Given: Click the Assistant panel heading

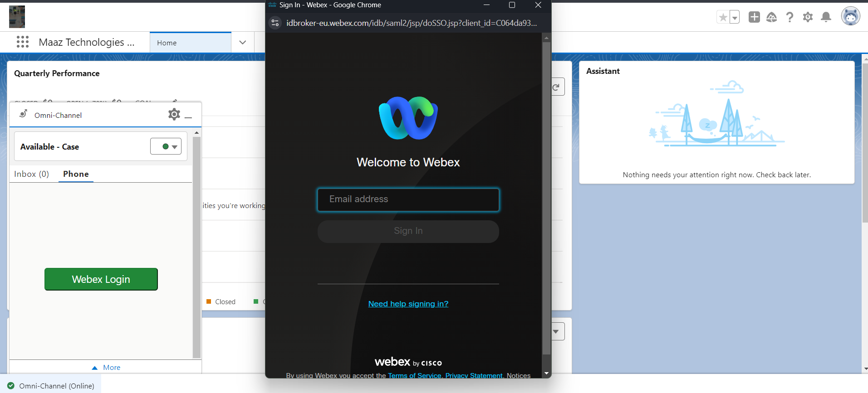Looking at the screenshot, I should coord(603,71).
